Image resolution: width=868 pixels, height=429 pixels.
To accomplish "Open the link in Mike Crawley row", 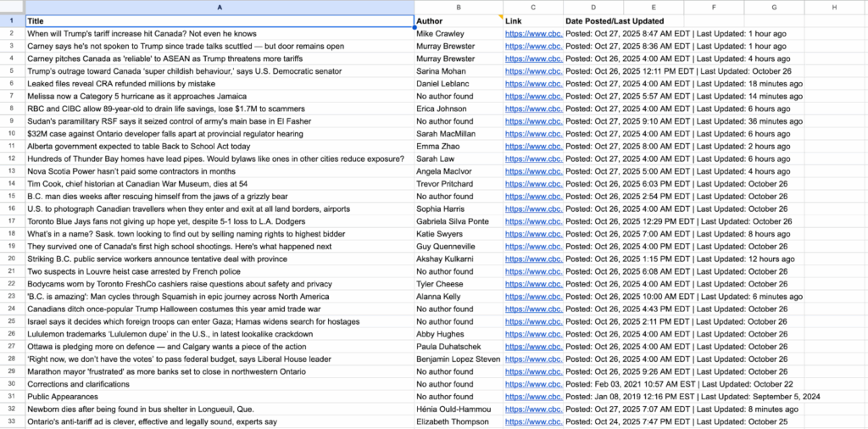I will pos(534,34).
